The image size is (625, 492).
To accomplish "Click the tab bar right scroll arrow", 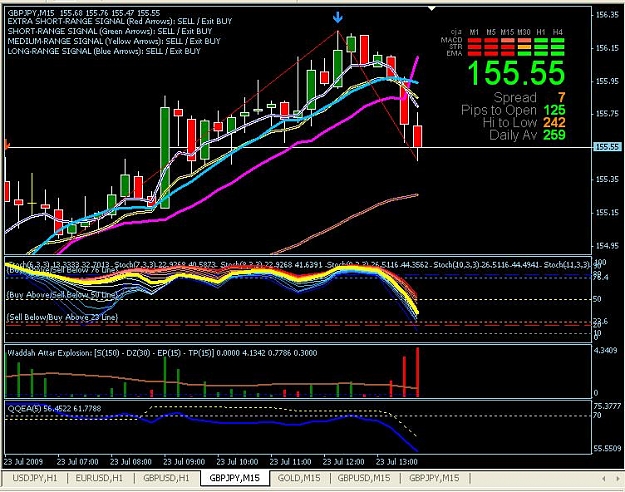I will coord(618,478).
